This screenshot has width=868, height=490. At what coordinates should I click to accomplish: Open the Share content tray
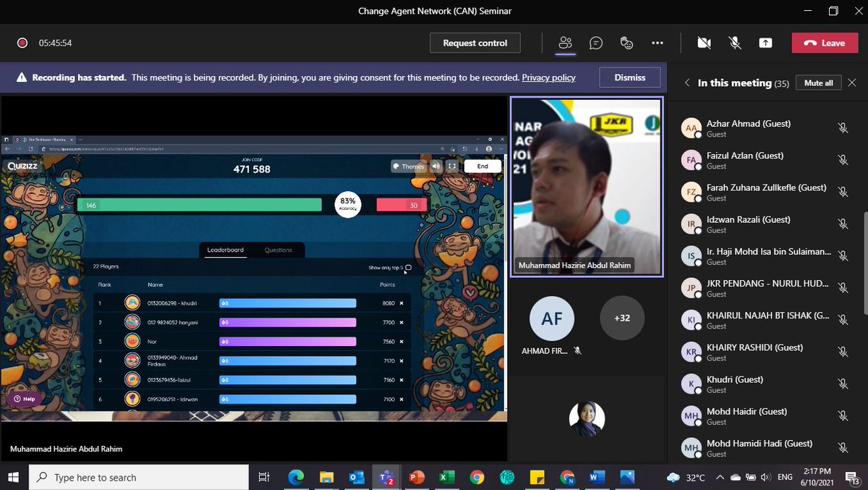point(765,43)
